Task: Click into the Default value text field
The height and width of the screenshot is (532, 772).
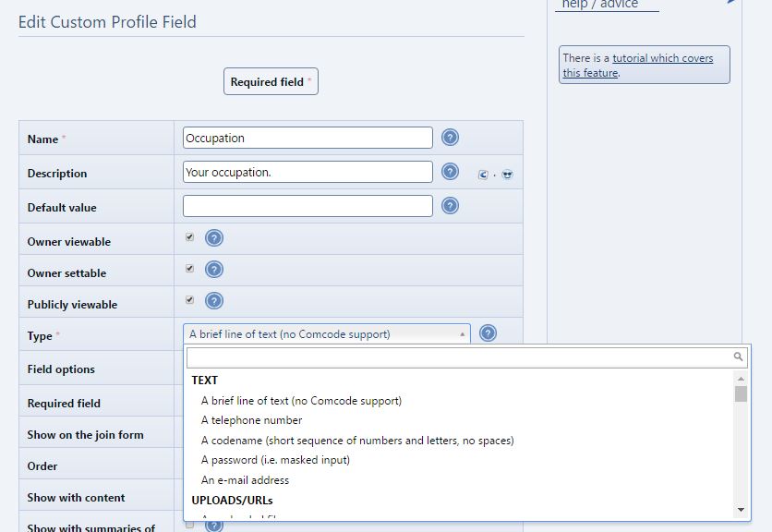Action: 308,206
